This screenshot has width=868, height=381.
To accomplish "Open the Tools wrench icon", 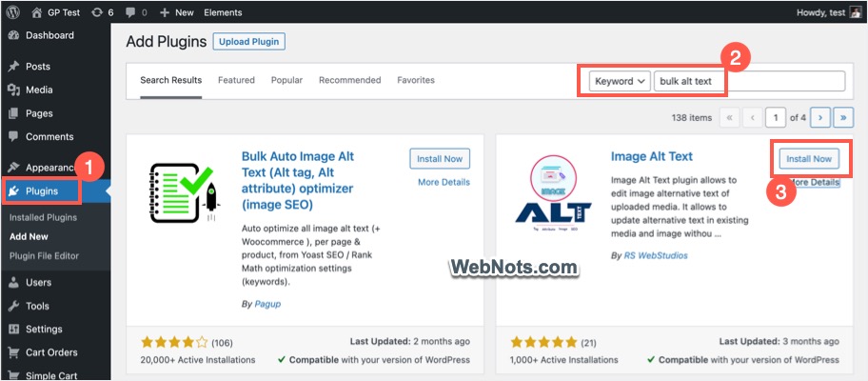I will pyautogui.click(x=13, y=306).
